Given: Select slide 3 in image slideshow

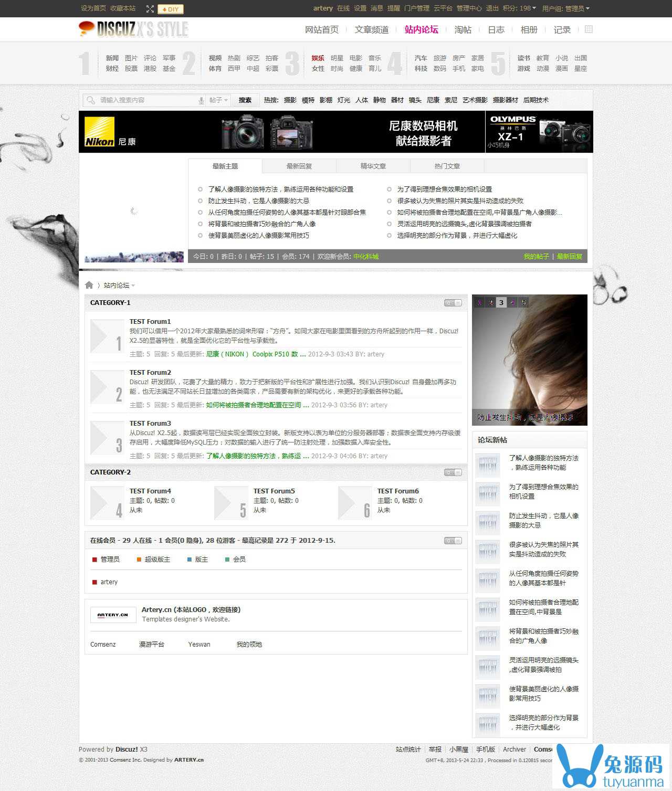Looking at the screenshot, I should (501, 302).
